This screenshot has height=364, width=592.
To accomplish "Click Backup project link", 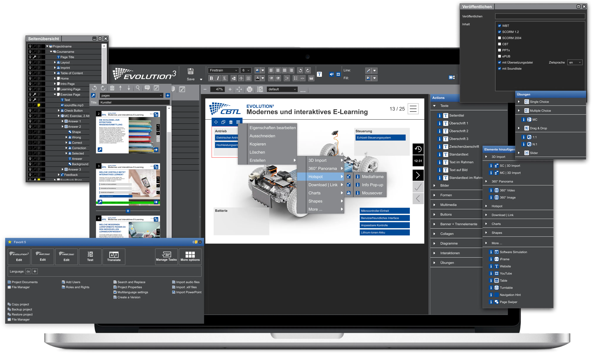I will [22, 310].
